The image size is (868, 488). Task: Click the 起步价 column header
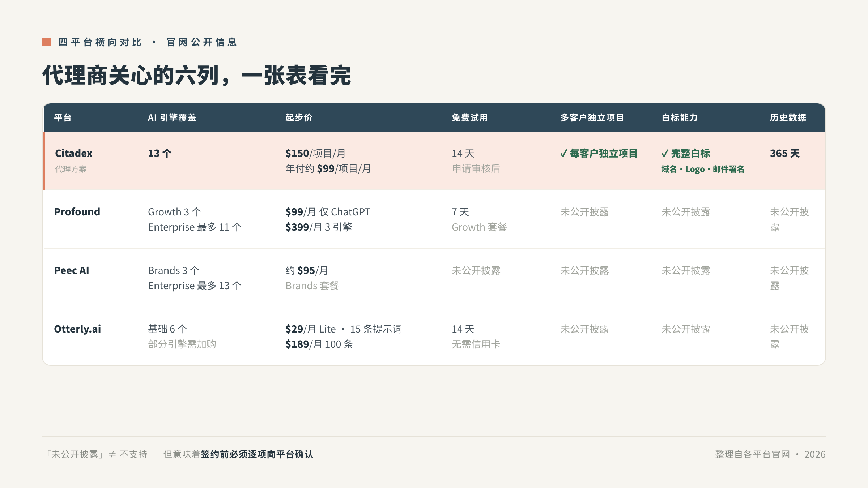pyautogui.click(x=299, y=117)
